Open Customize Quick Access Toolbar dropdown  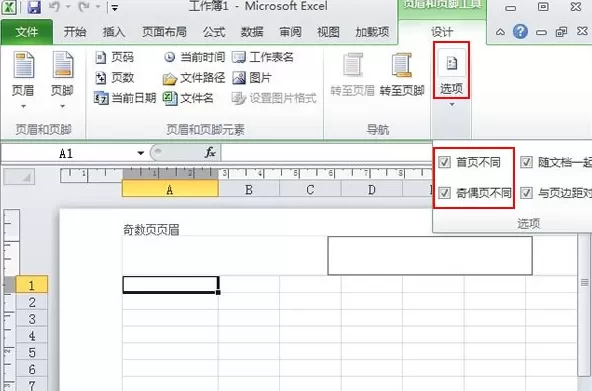point(114,8)
